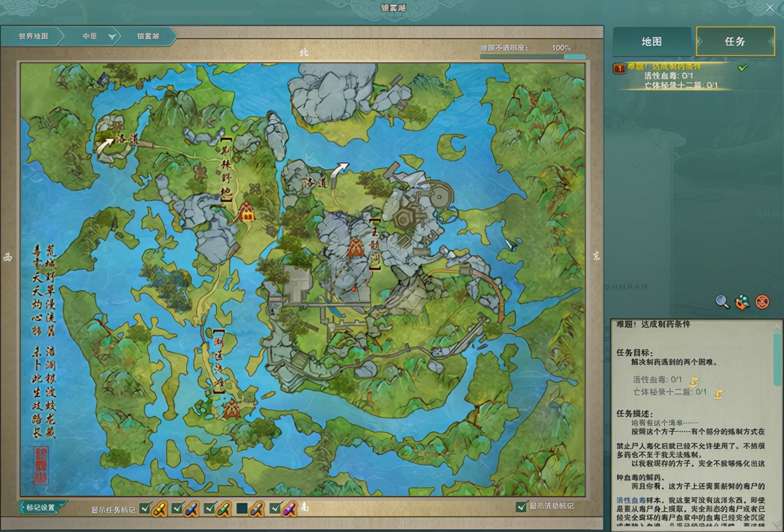The height and width of the screenshot is (532, 784).
Task: Click the red level 1 quest badge
Action: 620,68
